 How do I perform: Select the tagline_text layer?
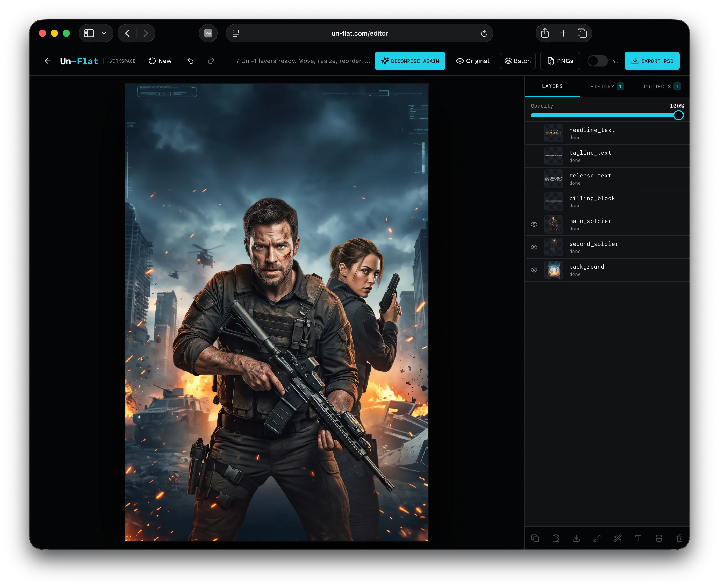607,156
